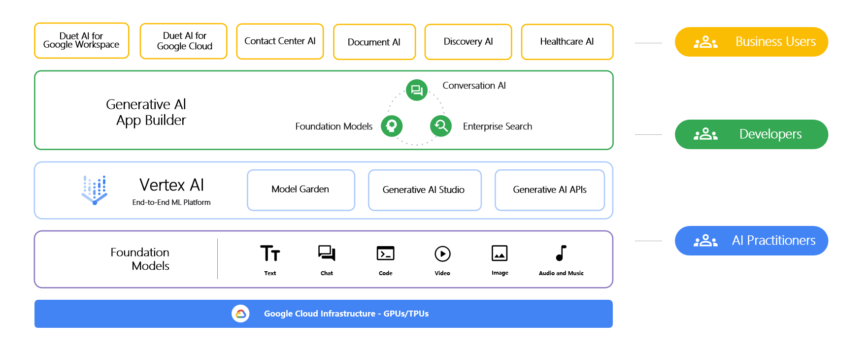Click the green Foundation Models head icon
This screenshot has width=868, height=348.
click(x=392, y=126)
